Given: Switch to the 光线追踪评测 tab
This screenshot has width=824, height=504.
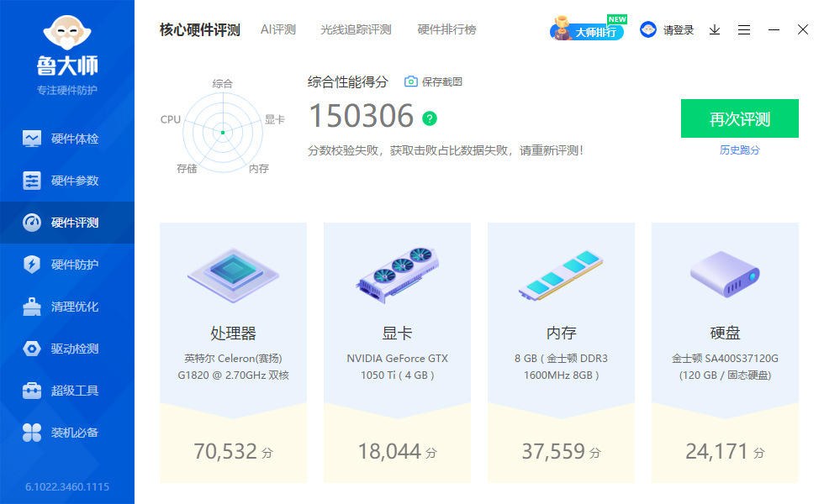Looking at the screenshot, I should point(356,30).
